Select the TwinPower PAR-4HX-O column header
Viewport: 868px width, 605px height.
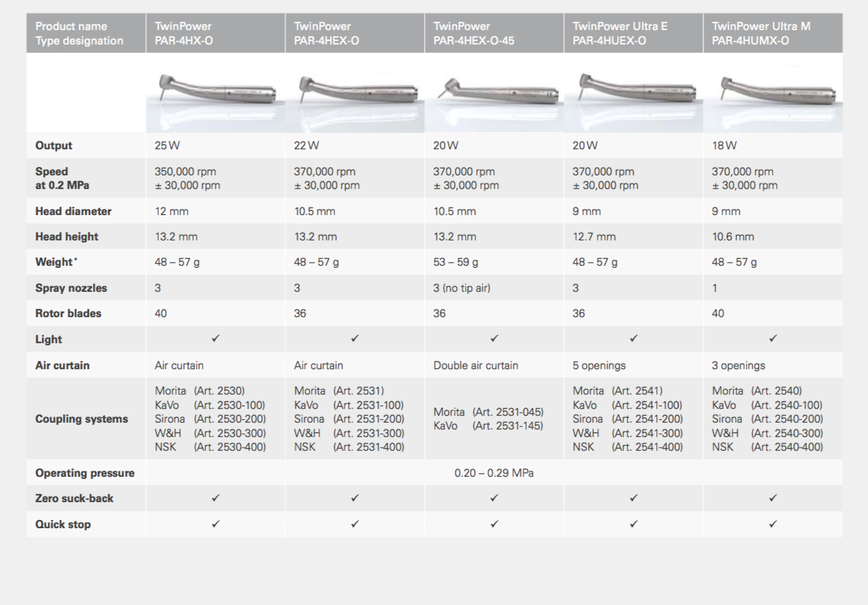(x=215, y=34)
